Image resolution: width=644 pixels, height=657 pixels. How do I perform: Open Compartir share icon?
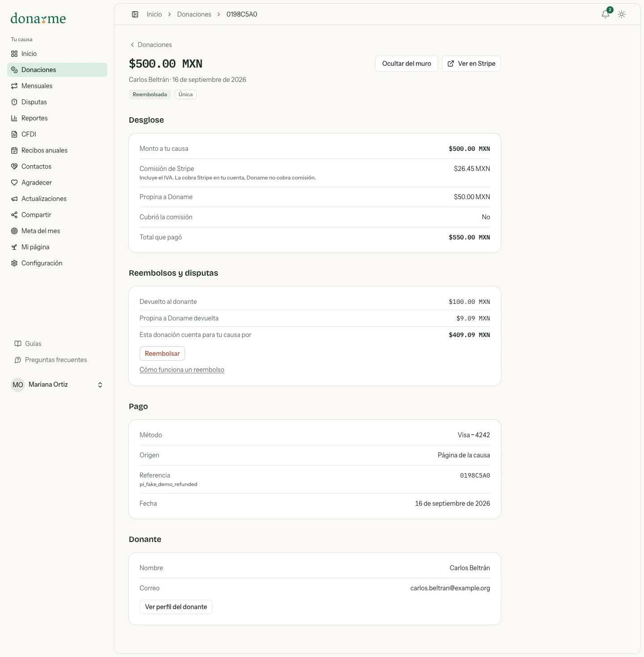click(14, 215)
